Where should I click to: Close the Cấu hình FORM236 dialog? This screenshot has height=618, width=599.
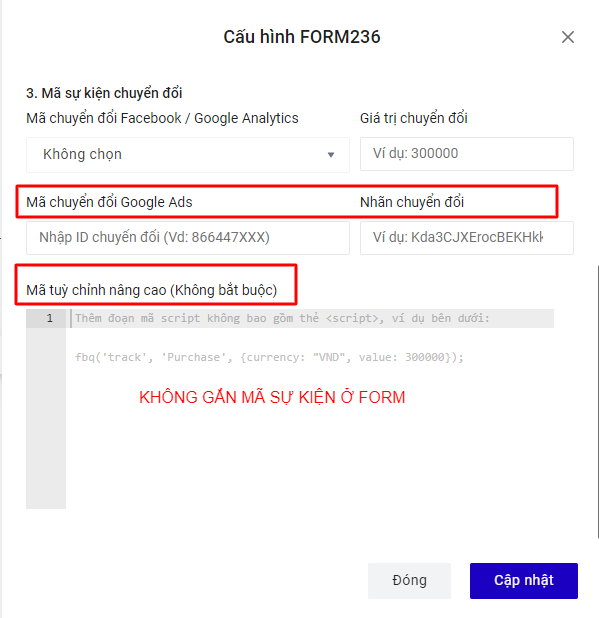click(x=567, y=37)
